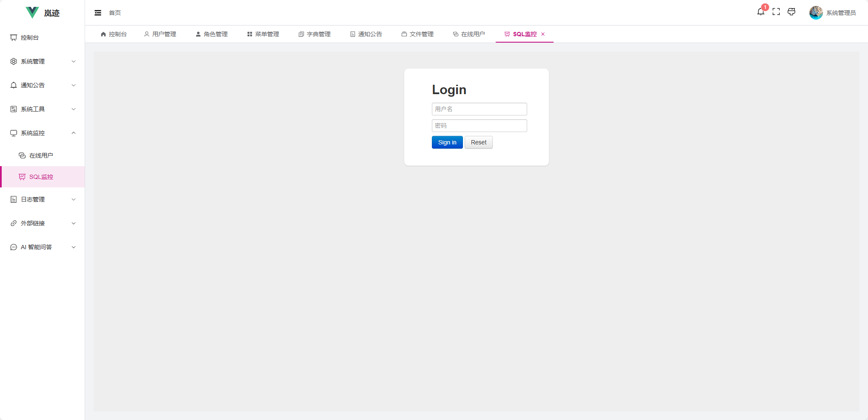The height and width of the screenshot is (420, 868).
Task: Select SQL监控 in the sidebar
Action: click(x=41, y=177)
